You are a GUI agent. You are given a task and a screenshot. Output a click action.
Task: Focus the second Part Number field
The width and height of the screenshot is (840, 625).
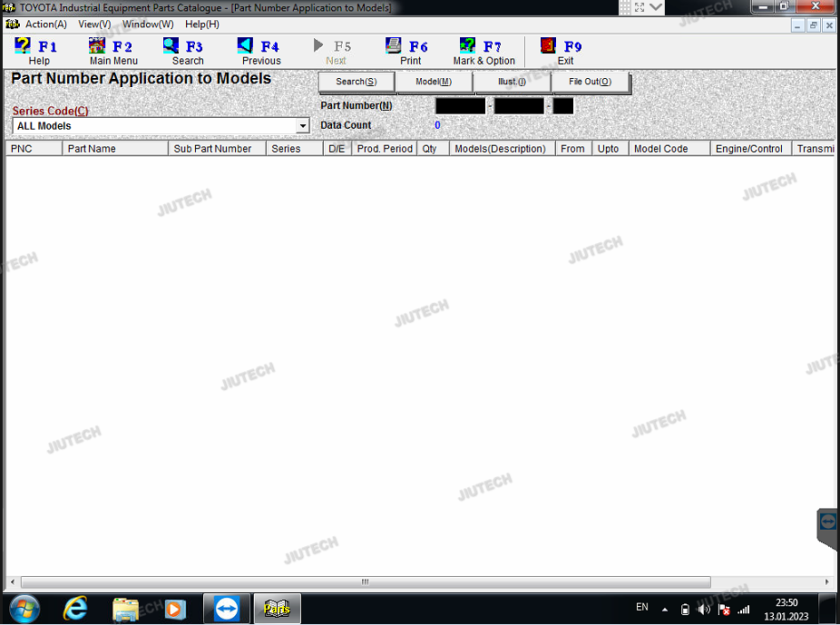pyautogui.click(x=519, y=106)
